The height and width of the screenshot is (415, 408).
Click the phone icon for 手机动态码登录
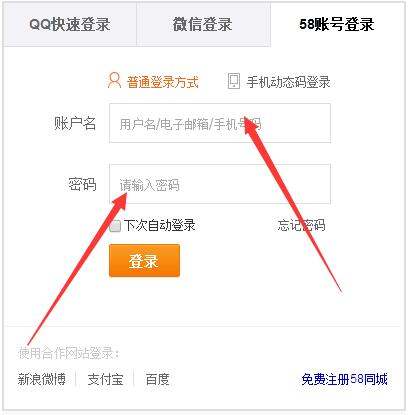click(234, 81)
